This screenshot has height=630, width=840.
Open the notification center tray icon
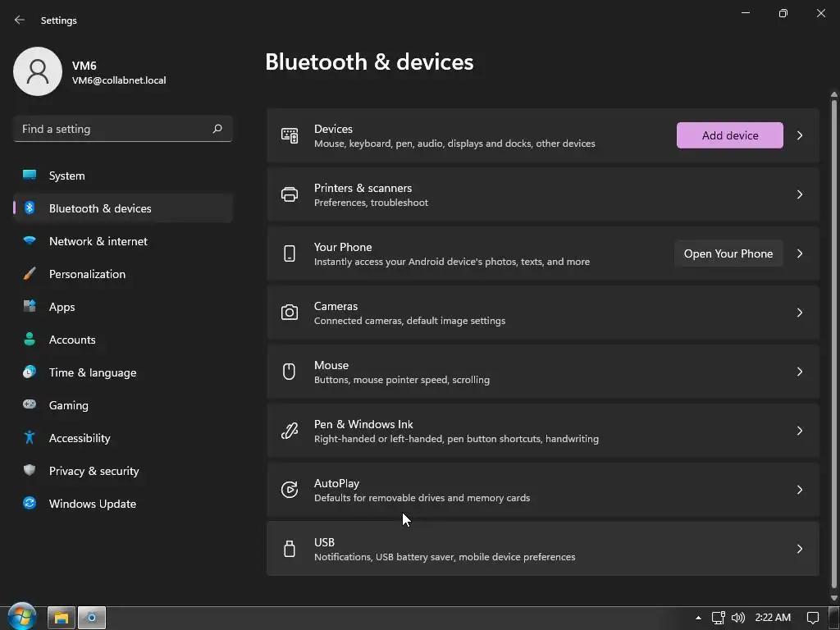[813, 618]
